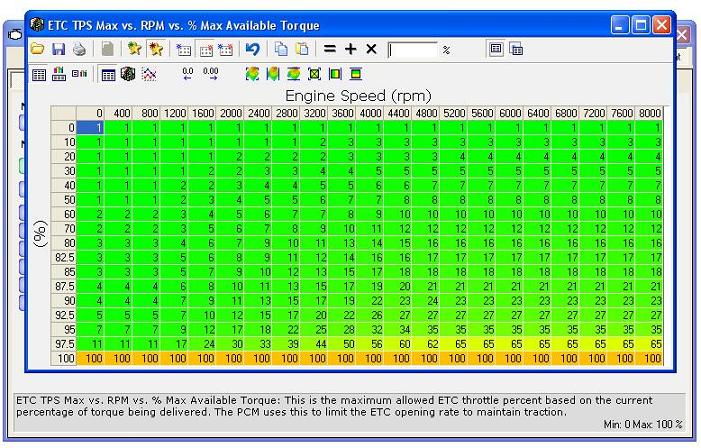Click the undo arrow icon
The image size is (701, 448).
point(252,48)
